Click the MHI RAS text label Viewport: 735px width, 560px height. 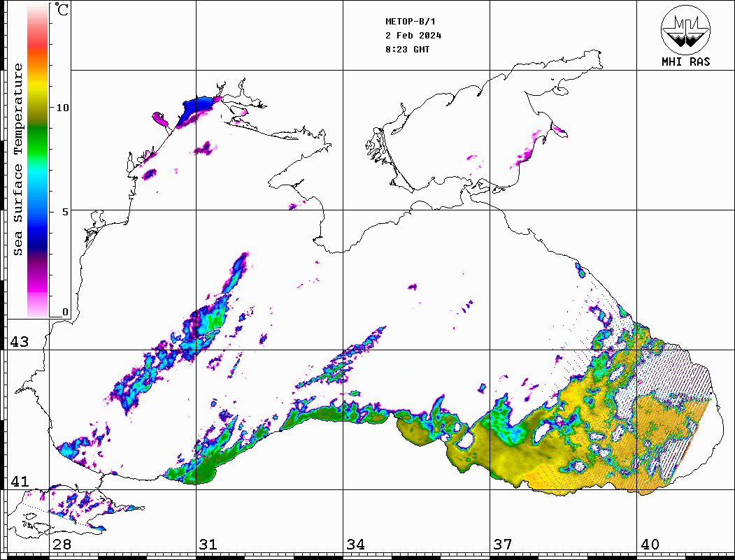tap(686, 62)
